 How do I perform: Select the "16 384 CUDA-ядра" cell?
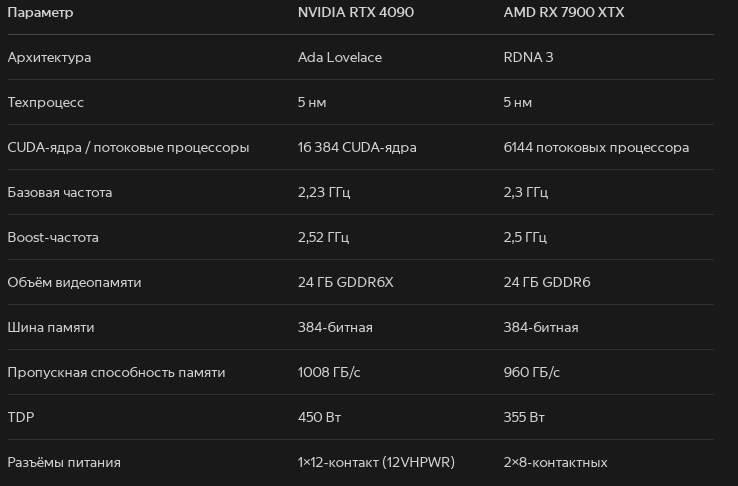[x=357, y=147]
